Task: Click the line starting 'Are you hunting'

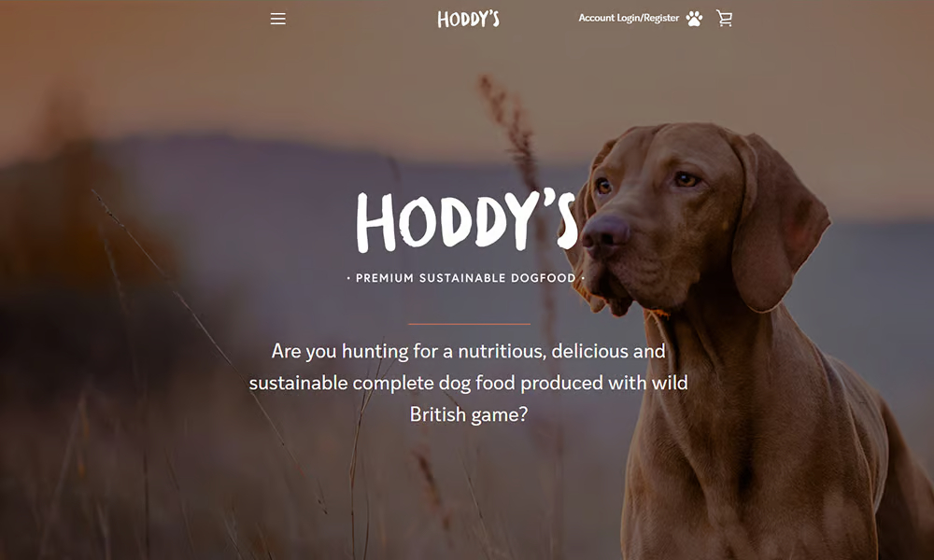Action: [468, 351]
